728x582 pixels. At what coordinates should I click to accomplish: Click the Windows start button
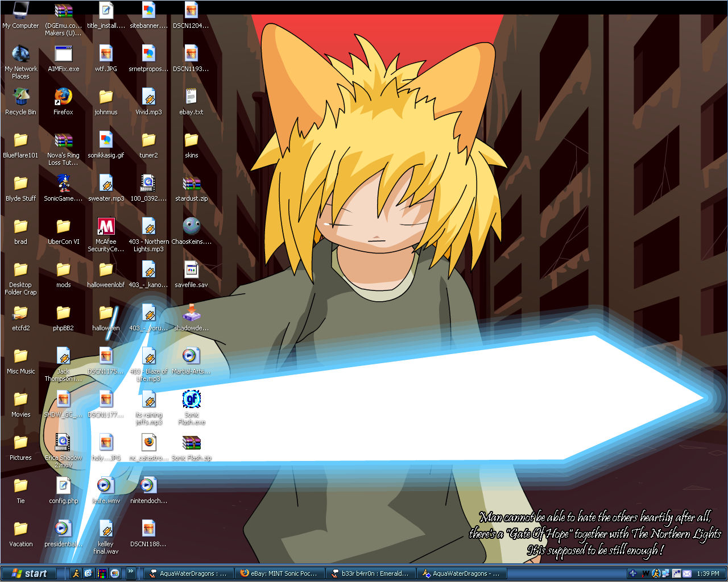(29, 573)
